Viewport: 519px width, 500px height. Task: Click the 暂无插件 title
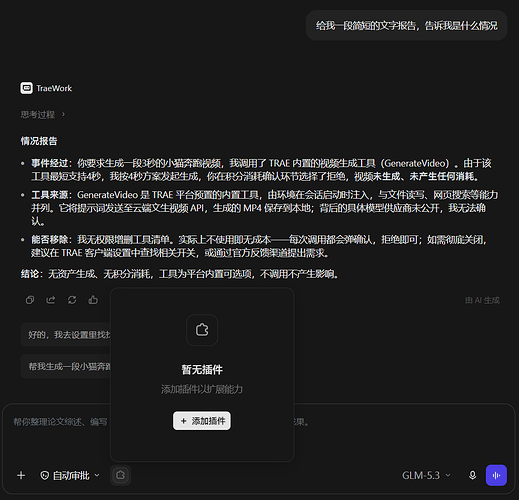coord(202,369)
